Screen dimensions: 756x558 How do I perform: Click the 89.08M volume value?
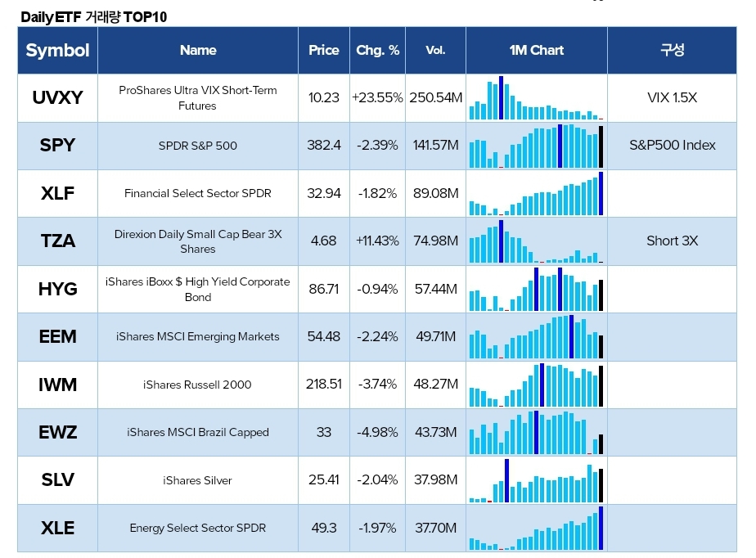(436, 193)
